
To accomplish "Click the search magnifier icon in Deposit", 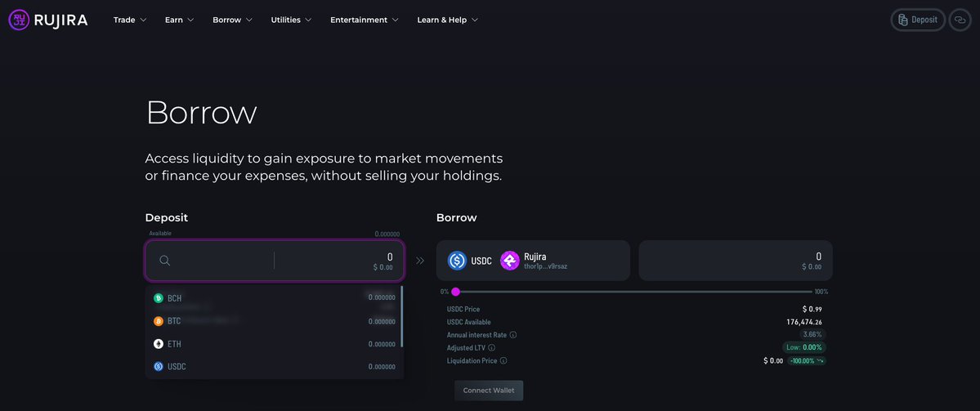I will pyautogui.click(x=164, y=261).
